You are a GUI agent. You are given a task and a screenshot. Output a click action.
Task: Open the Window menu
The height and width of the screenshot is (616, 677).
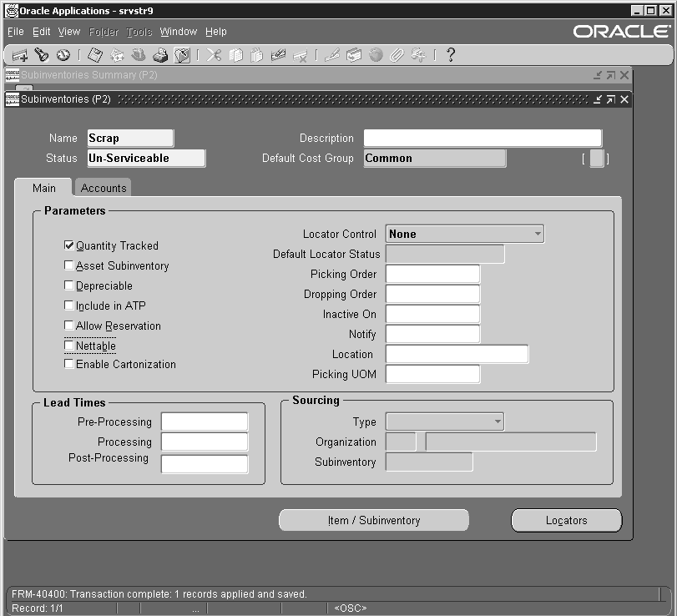click(179, 32)
